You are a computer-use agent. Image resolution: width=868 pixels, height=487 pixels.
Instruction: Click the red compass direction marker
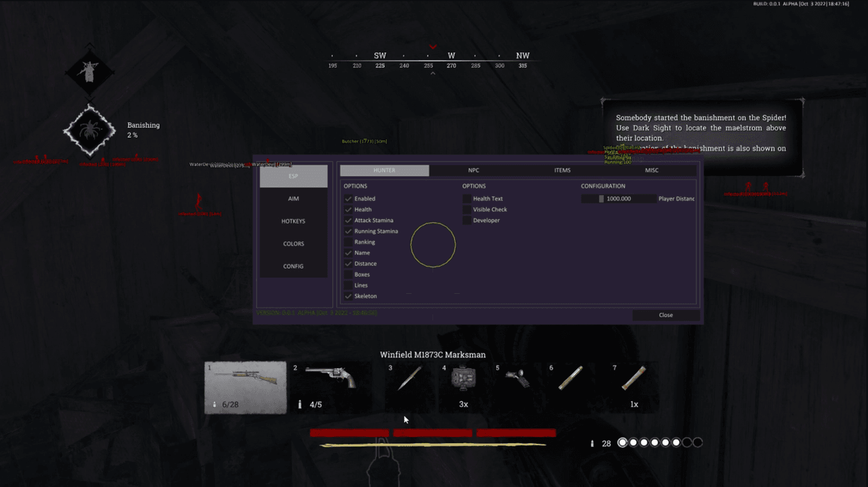click(433, 47)
